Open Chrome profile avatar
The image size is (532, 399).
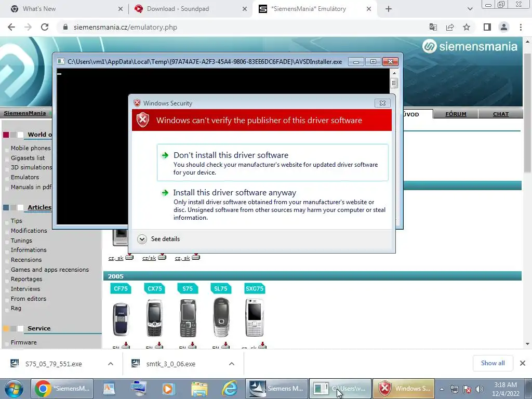click(504, 27)
